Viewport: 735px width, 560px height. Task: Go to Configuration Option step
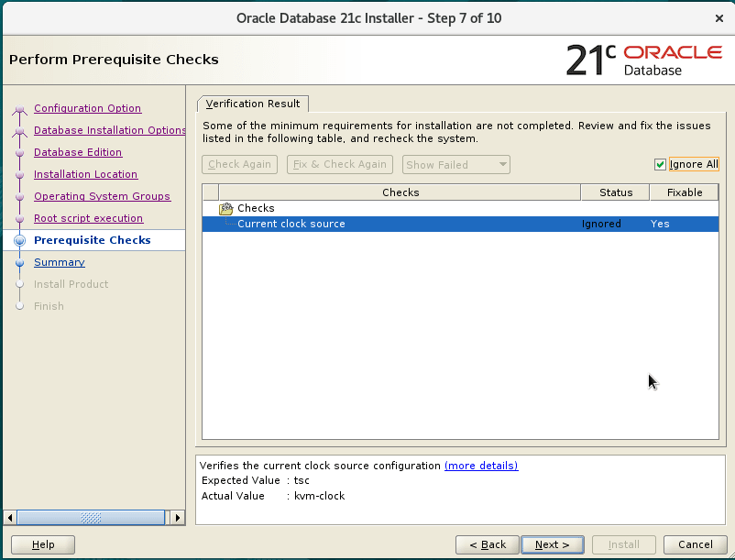click(x=88, y=108)
